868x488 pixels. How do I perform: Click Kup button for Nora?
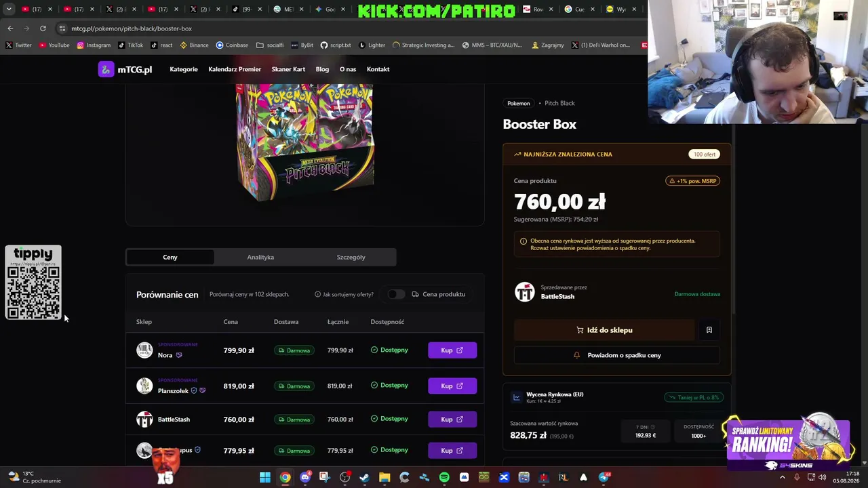(x=452, y=350)
